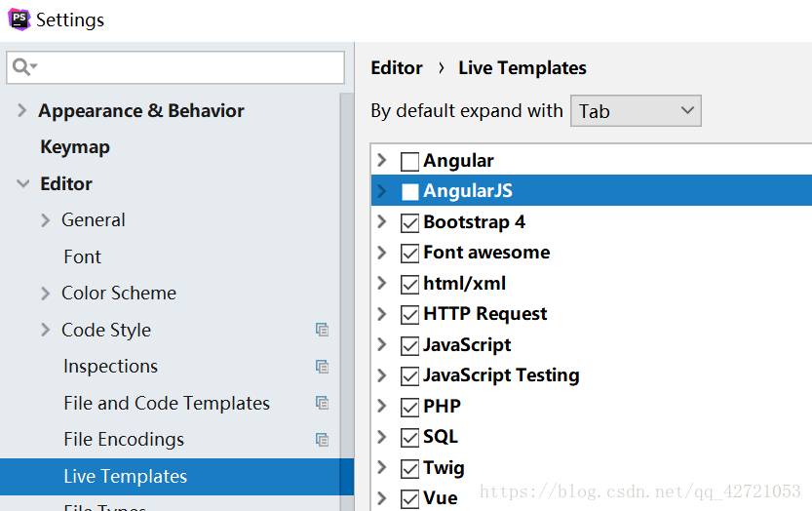Select the Font settings page
The height and width of the screenshot is (511, 812).
(x=82, y=256)
